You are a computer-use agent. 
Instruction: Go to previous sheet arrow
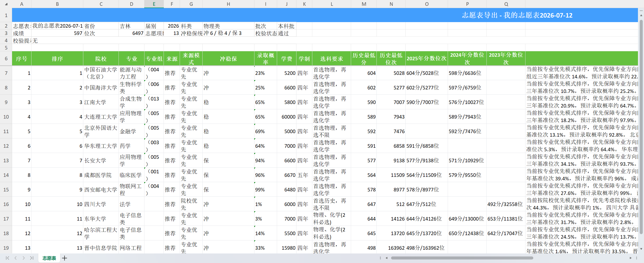pos(16,258)
